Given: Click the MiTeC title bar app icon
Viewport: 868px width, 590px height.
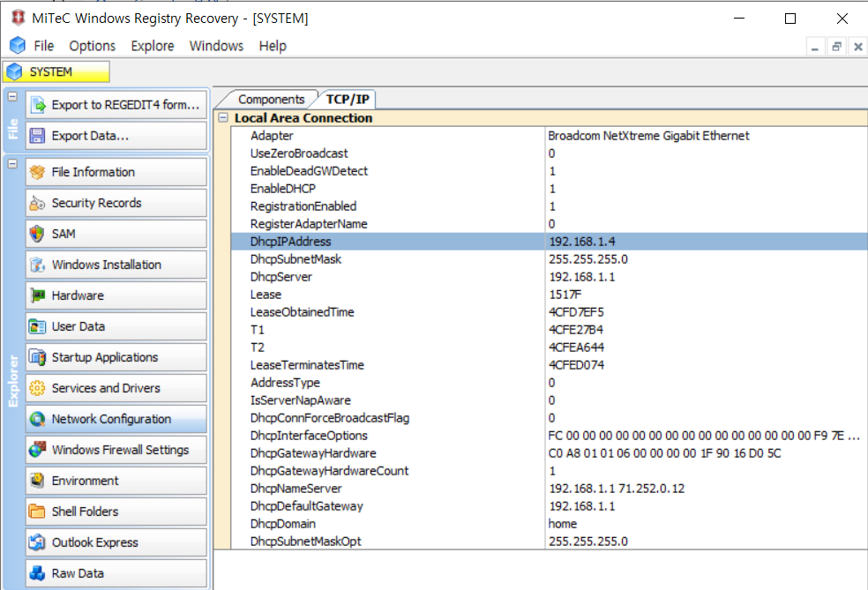Looking at the screenshot, I should pos(18,18).
